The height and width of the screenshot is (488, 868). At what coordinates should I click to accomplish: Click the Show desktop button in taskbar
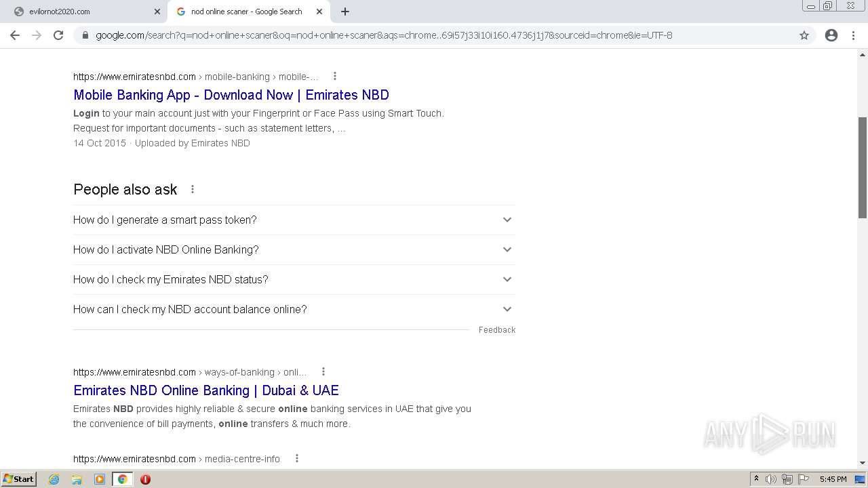[x=860, y=479]
